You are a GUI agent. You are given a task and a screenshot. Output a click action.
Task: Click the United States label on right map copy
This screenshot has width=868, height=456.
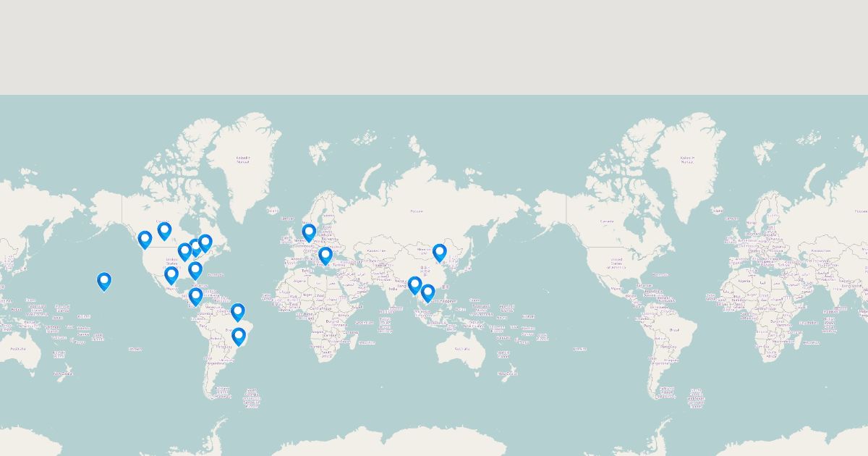click(616, 261)
